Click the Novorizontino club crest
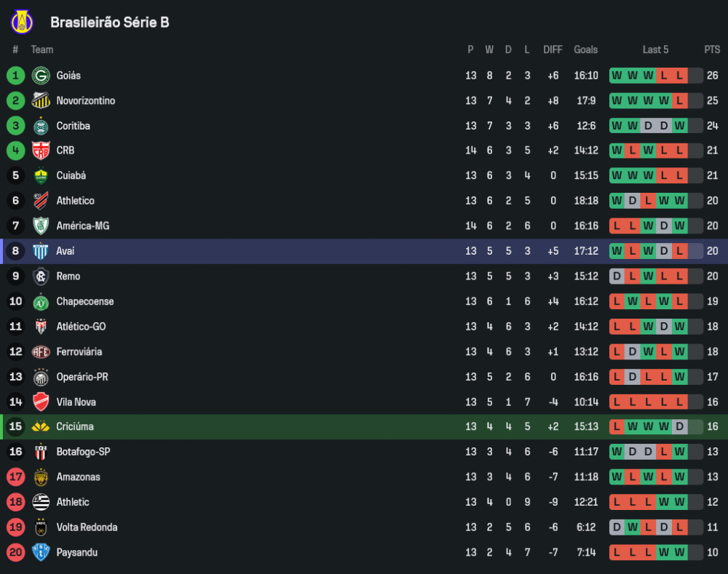 (41, 100)
